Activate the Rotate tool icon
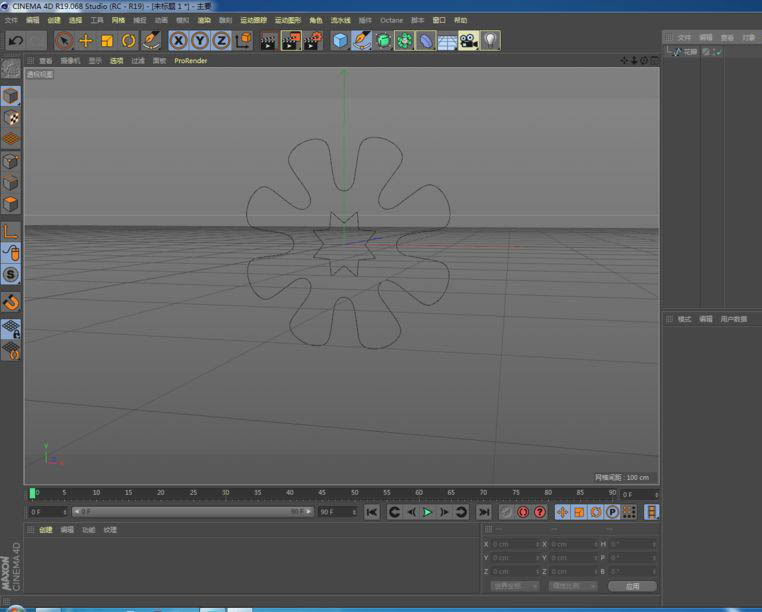 pos(128,40)
